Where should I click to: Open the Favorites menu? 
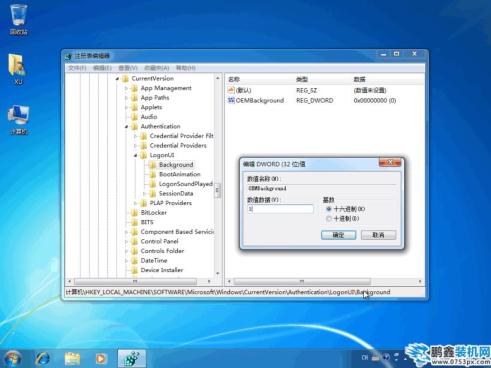[x=156, y=68]
